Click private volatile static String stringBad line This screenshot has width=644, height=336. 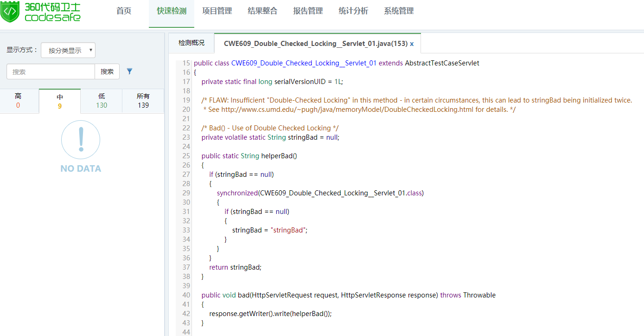coord(270,137)
